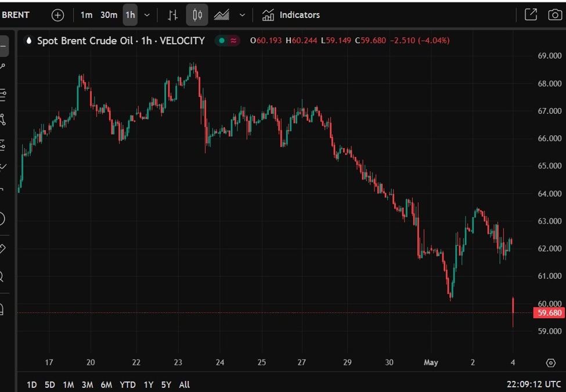The height and width of the screenshot is (392, 566).
Task: Click the add symbol plus icon
Action: click(58, 15)
